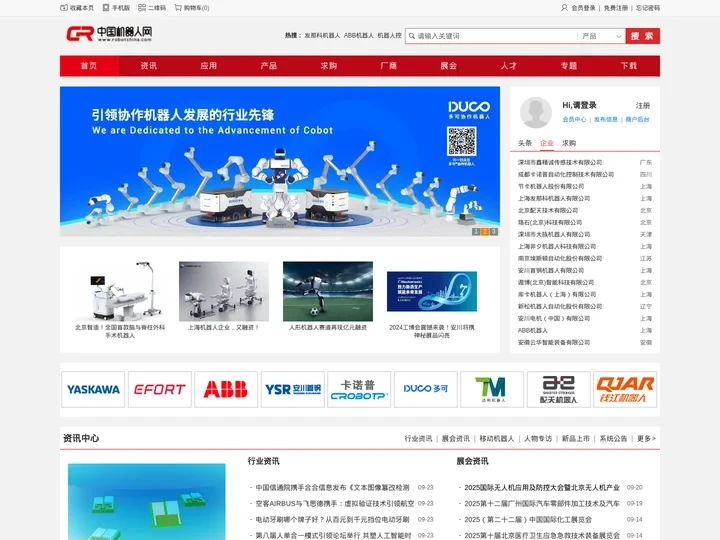This screenshot has height=540, width=720.
Task: Open the 移动机器人 category link
Action: point(497,439)
